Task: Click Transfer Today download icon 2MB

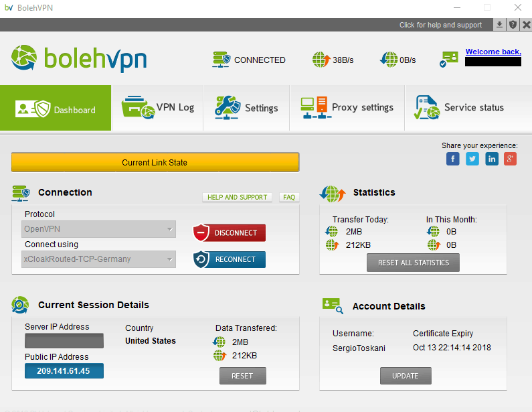Action: click(x=331, y=231)
